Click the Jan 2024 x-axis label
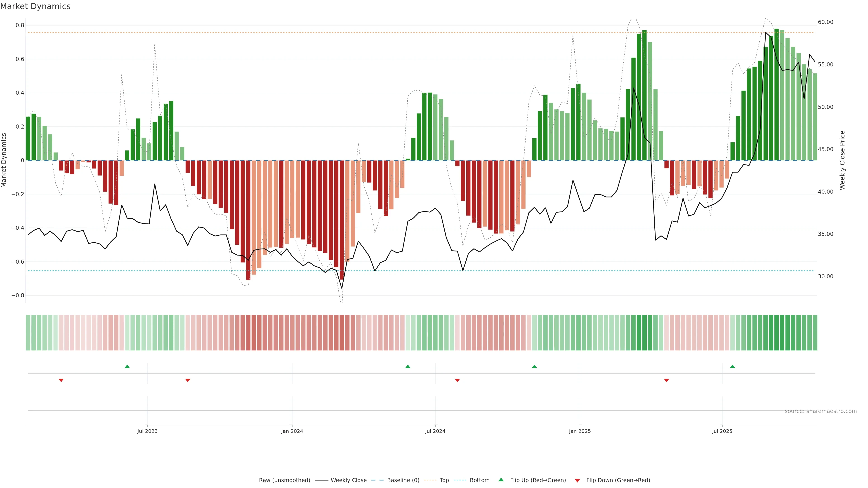868x488 pixels. [x=292, y=431]
